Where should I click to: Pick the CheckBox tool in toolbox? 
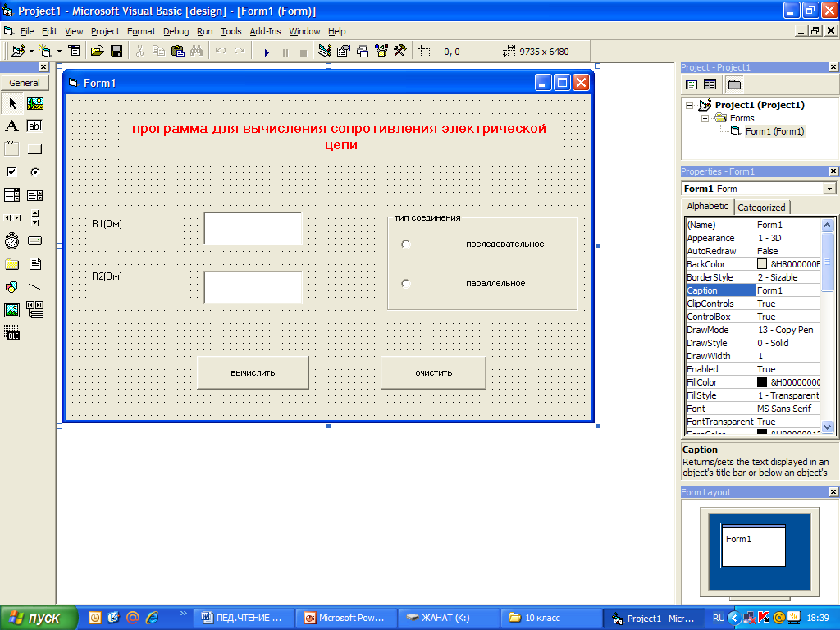click(x=11, y=171)
